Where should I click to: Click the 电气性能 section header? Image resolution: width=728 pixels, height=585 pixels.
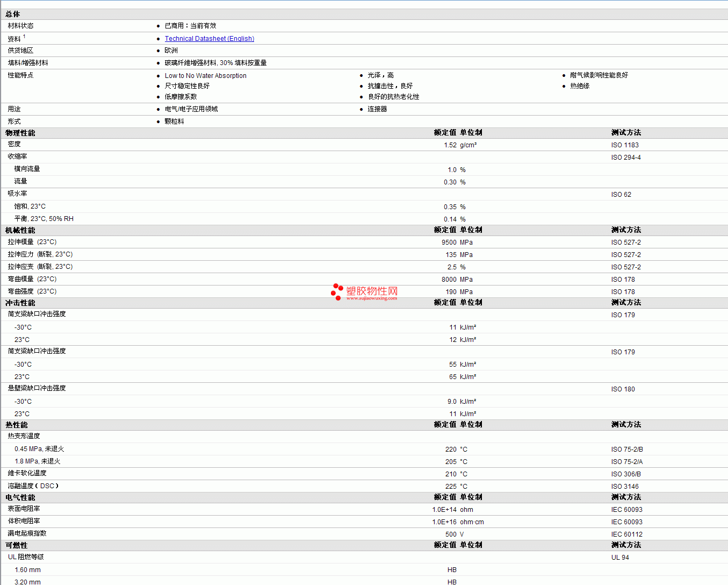click(x=20, y=497)
